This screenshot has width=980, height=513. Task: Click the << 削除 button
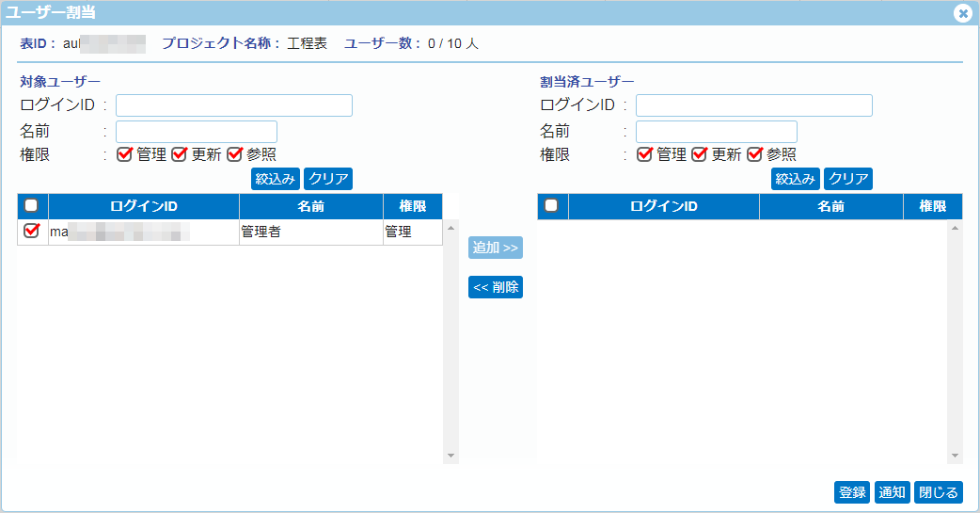pos(496,287)
